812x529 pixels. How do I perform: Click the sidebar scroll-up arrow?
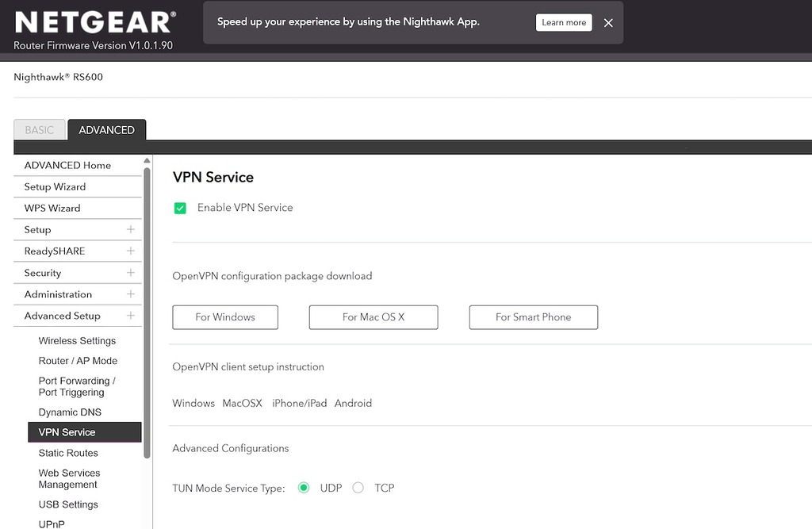pyautogui.click(x=147, y=161)
